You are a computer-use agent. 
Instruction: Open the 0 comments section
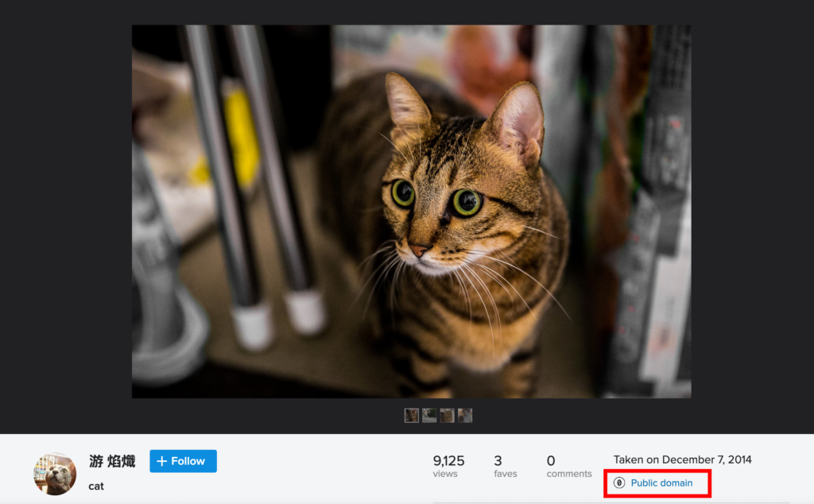tap(551, 461)
